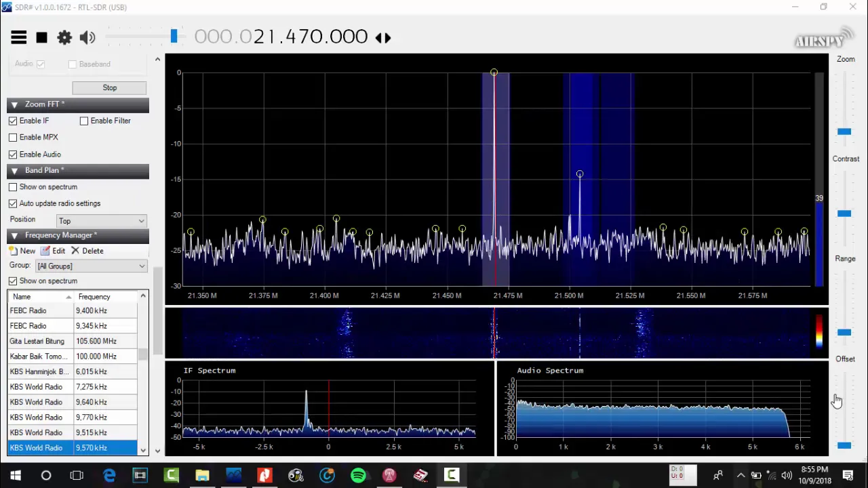Toggle the Baseband checkbox
The height and width of the screenshot is (488, 868).
pyautogui.click(x=73, y=64)
